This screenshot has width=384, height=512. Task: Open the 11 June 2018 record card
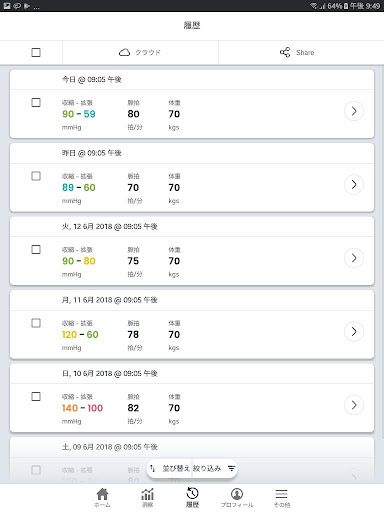click(x=192, y=325)
